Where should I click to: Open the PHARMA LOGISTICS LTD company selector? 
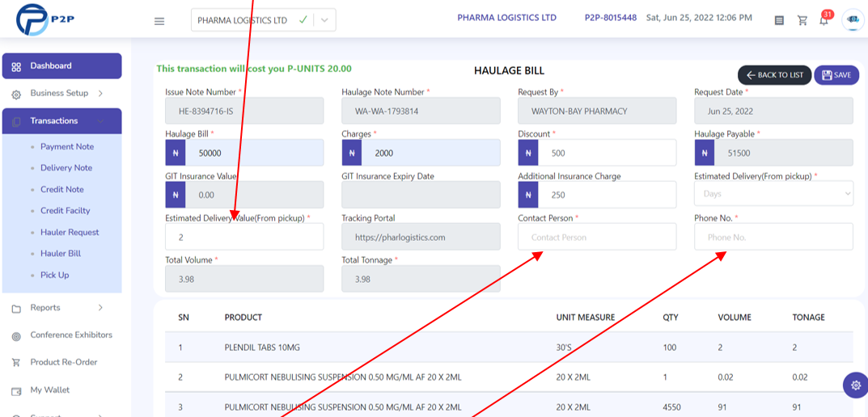(x=264, y=20)
